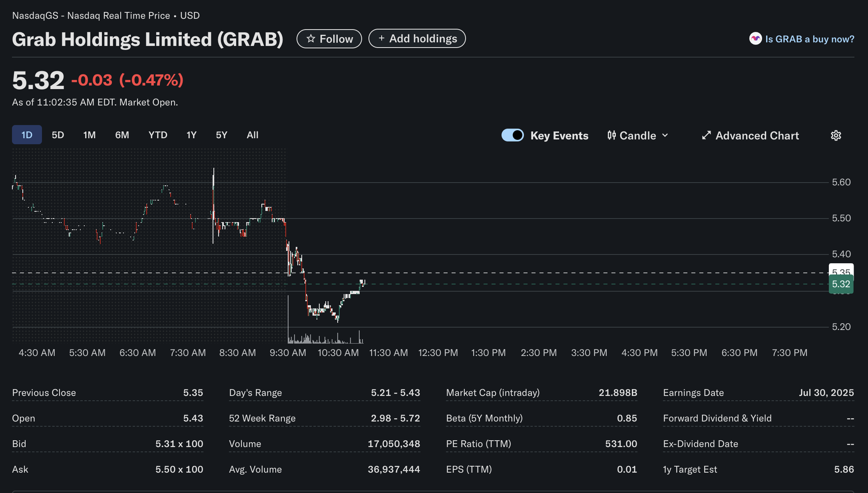This screenshot has width=868, height=493.
Task: Switch to the 5D range
Action: [58, 135]
